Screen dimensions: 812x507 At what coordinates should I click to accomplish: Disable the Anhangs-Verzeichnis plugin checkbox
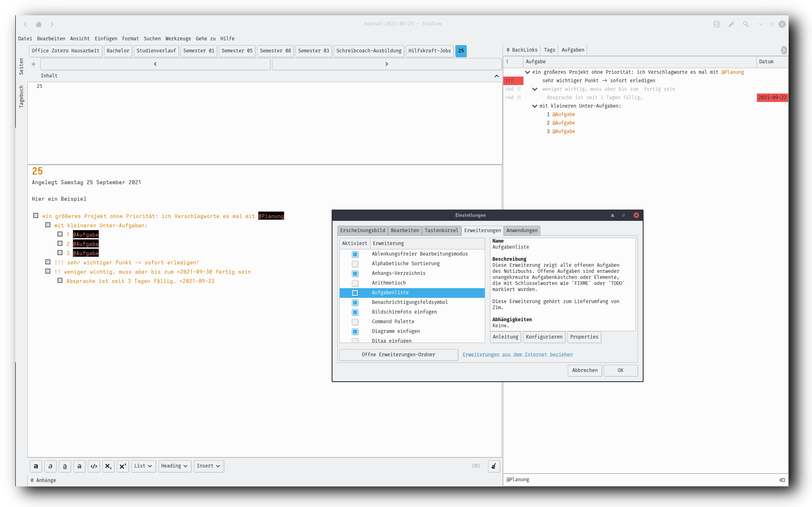(x=355, y=274)
